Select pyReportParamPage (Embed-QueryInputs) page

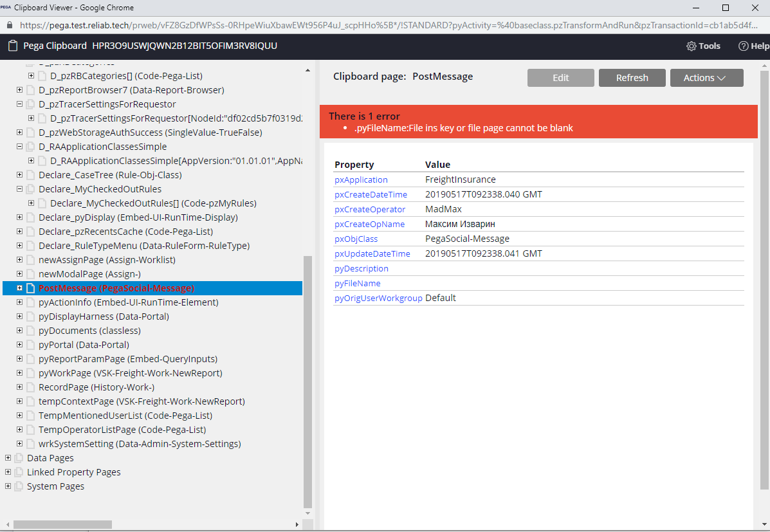click(127, 359)
